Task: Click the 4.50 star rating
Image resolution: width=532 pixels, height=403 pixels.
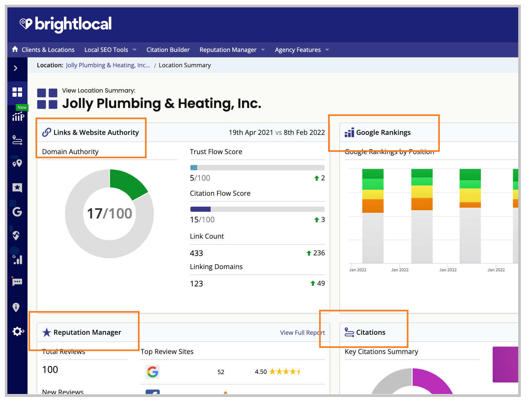Action: 278,372
